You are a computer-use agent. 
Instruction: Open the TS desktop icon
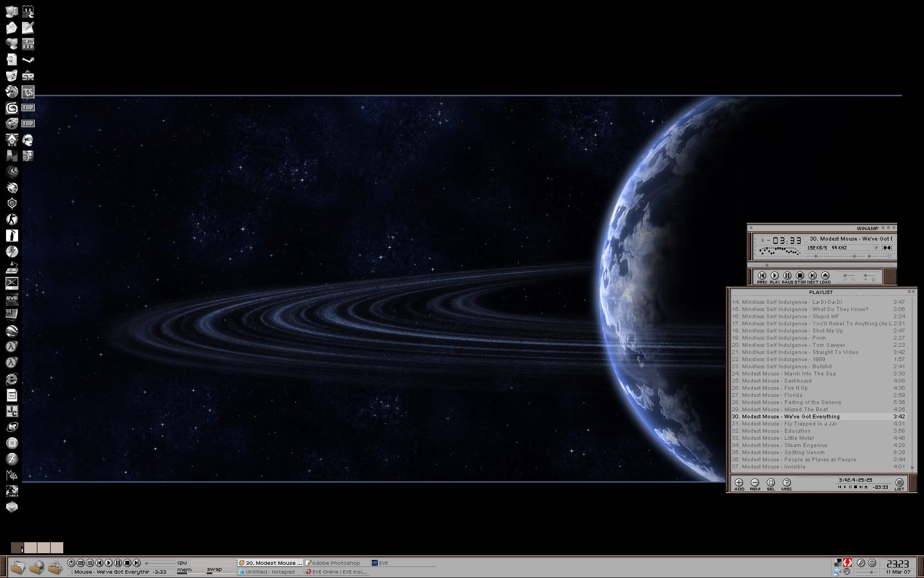[28, 91]
